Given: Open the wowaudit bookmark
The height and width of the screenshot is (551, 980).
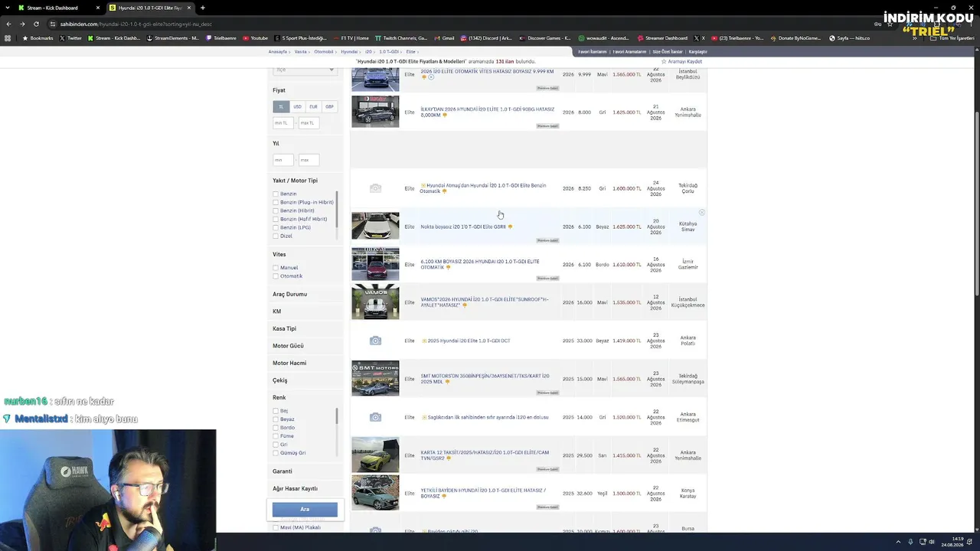Looking at the screenshot, I should point(604,38).
